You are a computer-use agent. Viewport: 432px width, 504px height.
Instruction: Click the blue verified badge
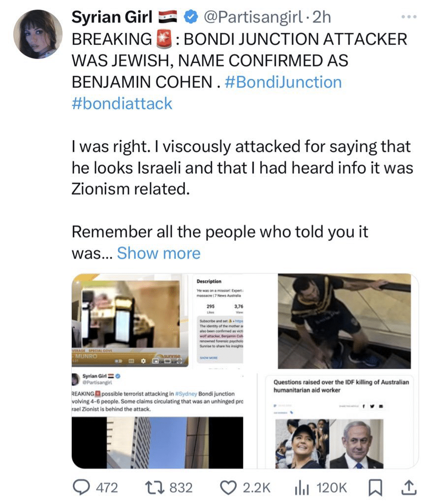click(190, 17)
